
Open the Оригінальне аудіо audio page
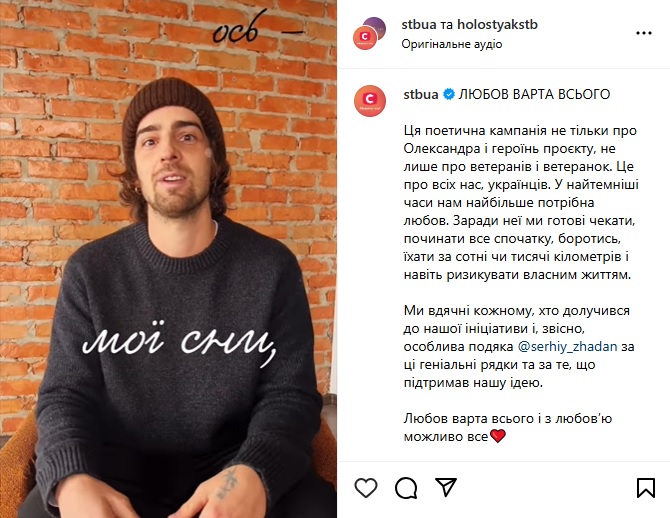(x=452, y=44)
